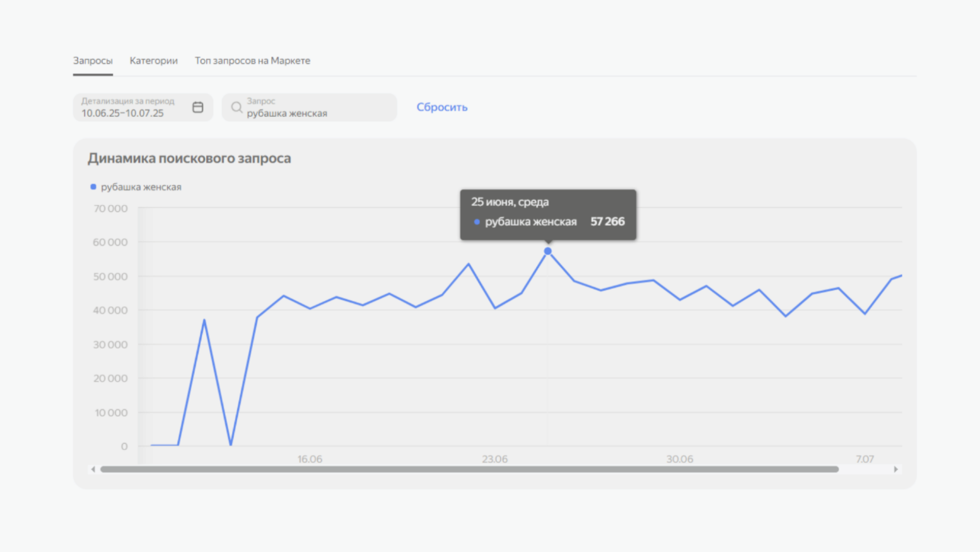Open the calendar icon in period field
The height and width of the screenshot is (552, 980).
(198, 107)
